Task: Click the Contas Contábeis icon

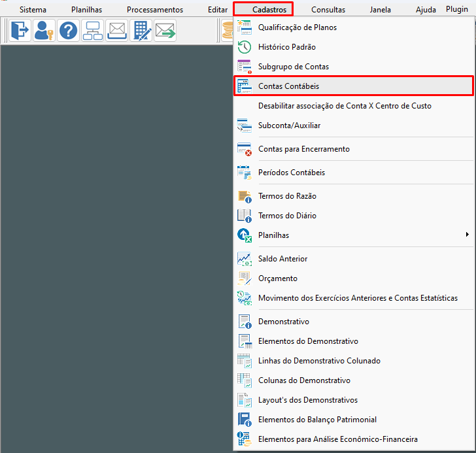Action: coord(245,86)
